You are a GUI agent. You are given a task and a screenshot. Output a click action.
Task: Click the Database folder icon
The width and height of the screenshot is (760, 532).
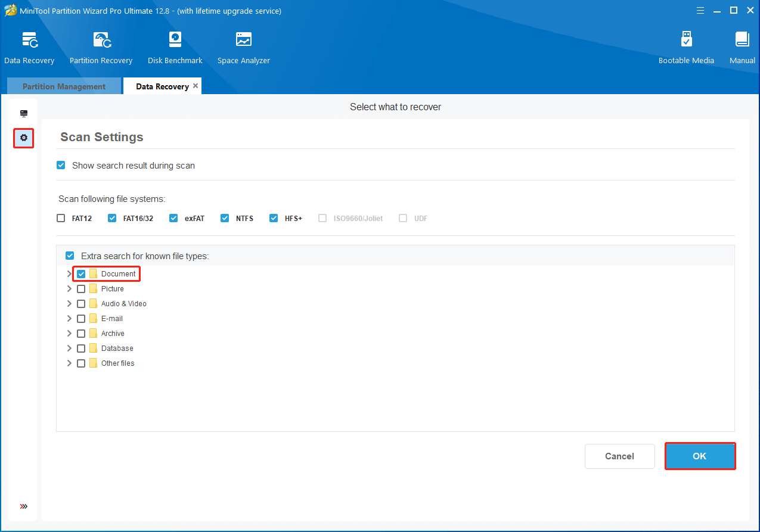93,349
